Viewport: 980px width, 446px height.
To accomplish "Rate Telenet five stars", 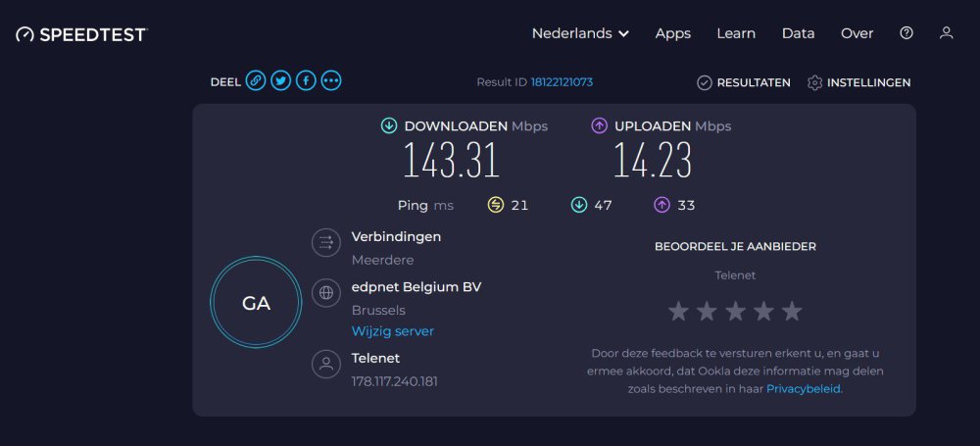I will [x=792, y=312].
